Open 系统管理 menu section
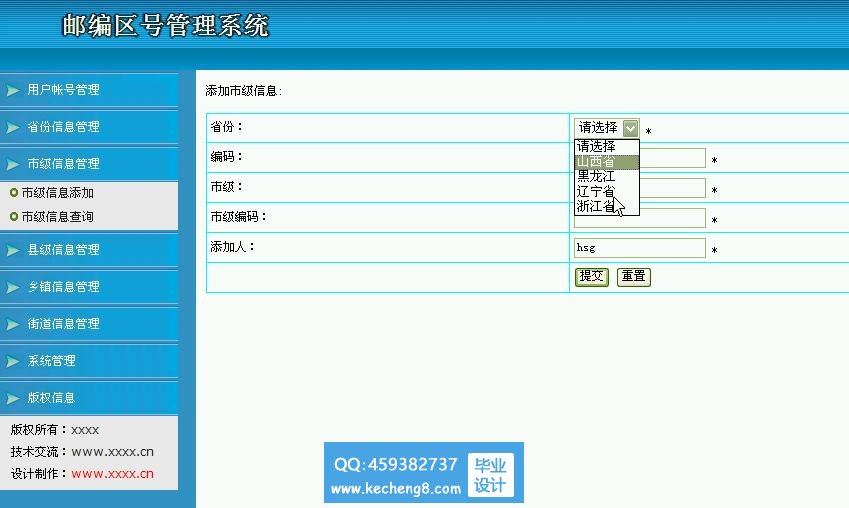Viewport: 849px width, 508px height. pos(89,361)
